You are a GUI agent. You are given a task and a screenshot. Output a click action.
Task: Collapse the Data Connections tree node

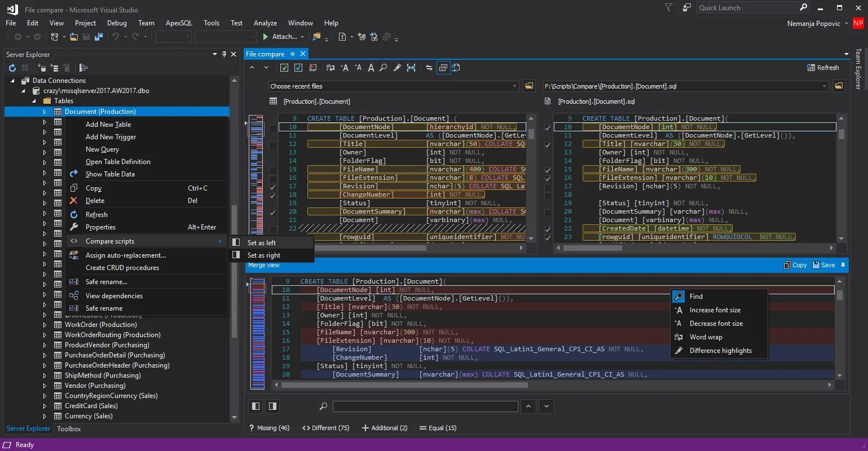13,81
